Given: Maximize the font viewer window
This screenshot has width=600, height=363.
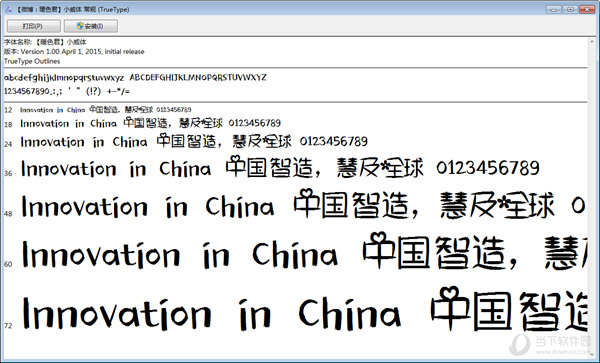Looking at the screenshot, I should click(x=570, y=9).
